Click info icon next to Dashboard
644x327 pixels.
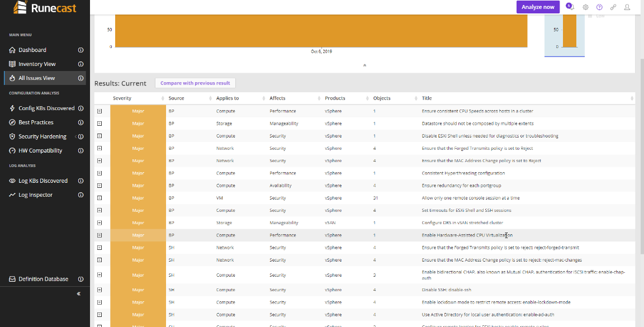[81, 50]
